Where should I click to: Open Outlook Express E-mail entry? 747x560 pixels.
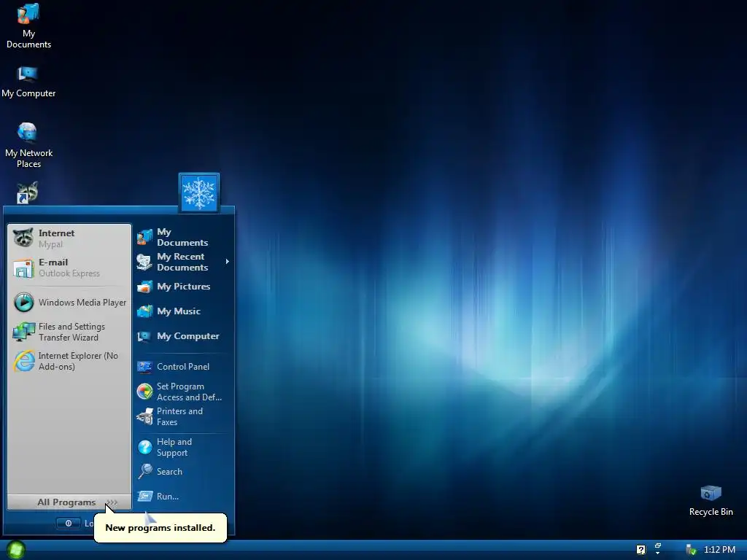pos(69,268)
